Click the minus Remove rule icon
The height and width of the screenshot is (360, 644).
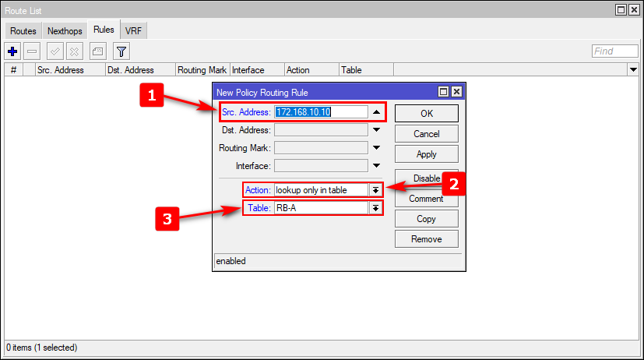pyautogui.click(x=32, y=51)
